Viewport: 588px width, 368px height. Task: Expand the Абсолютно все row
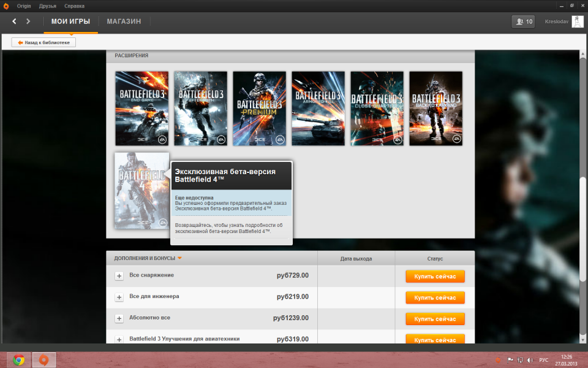119,318
